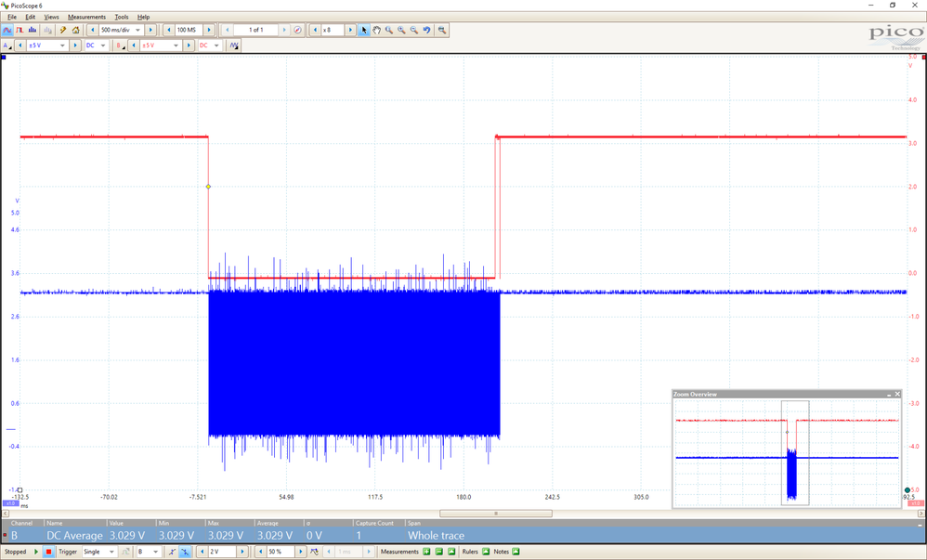The width and height of the screenshot is (927, 560).
Task: Switch to Scope Mode
Action: click(7, 30)
